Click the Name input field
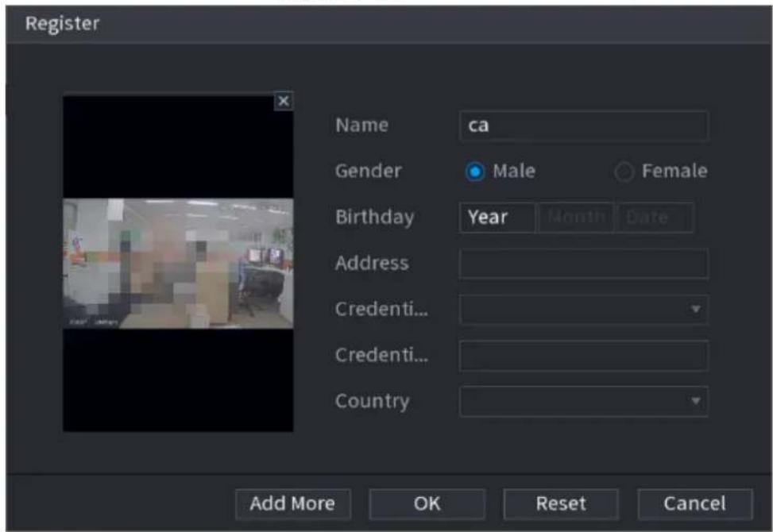This screenshot has height=532, width=773. point(584,125)
